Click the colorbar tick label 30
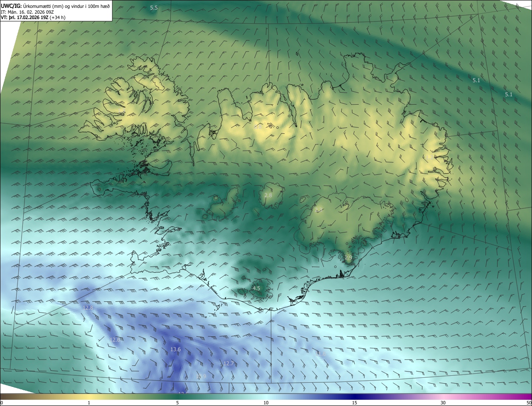This screenshot has height=406, width=532. [x=443, y=403]
